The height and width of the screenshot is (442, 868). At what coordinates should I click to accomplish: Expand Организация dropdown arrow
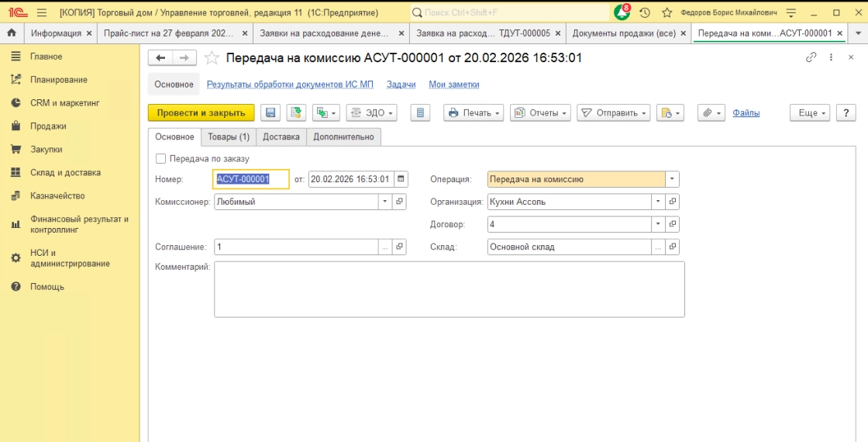point(658,202)
